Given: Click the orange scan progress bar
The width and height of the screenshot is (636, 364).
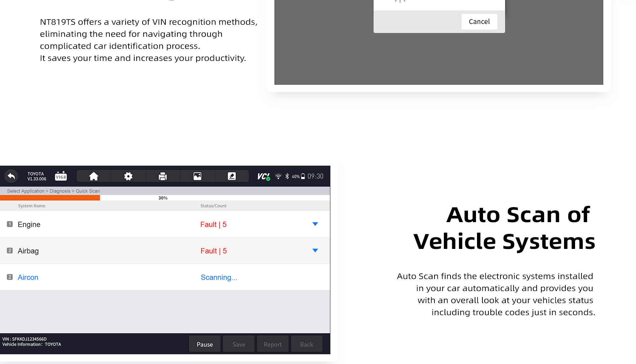Looking at the screenshot, I should pyautogui.click(x=50, y=198).
